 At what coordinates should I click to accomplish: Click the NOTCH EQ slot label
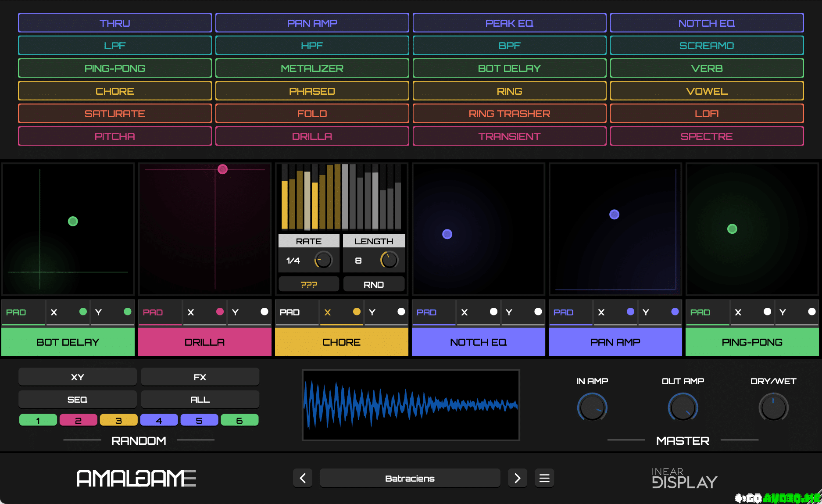[479, 342]
